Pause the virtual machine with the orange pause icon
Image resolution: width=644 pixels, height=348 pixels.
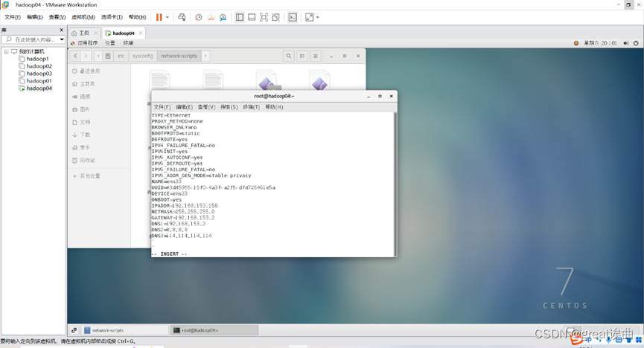pos(159,17)
